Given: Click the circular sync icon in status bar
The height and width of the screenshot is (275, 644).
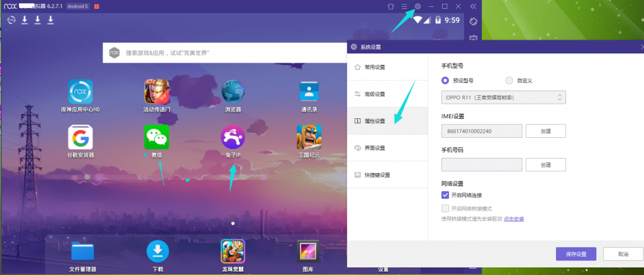Looking at the screenshot, I should click(x=11, y=20).
